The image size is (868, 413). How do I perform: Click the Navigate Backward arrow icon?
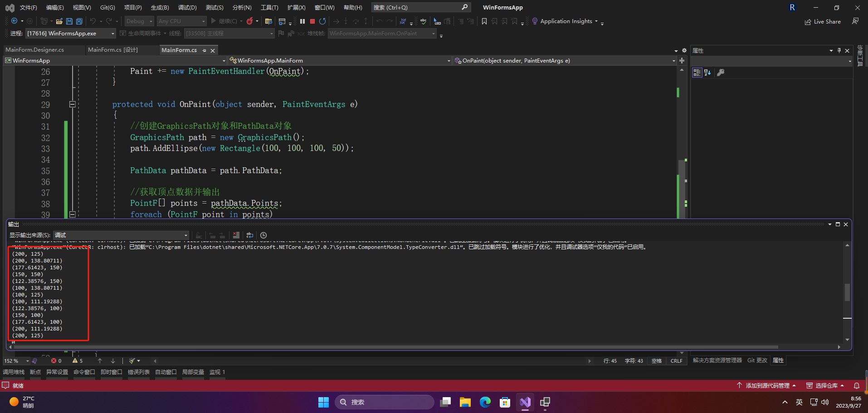(x=15, y=21)
